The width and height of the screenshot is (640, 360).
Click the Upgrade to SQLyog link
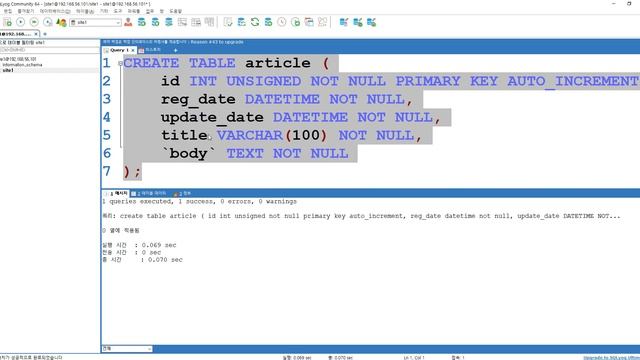611,358
